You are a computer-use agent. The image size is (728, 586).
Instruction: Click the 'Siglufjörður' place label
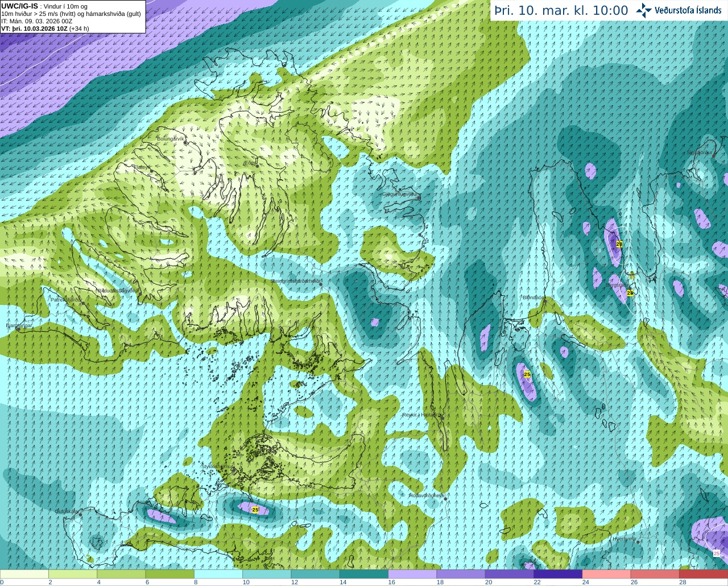click(x=700, y=153)
